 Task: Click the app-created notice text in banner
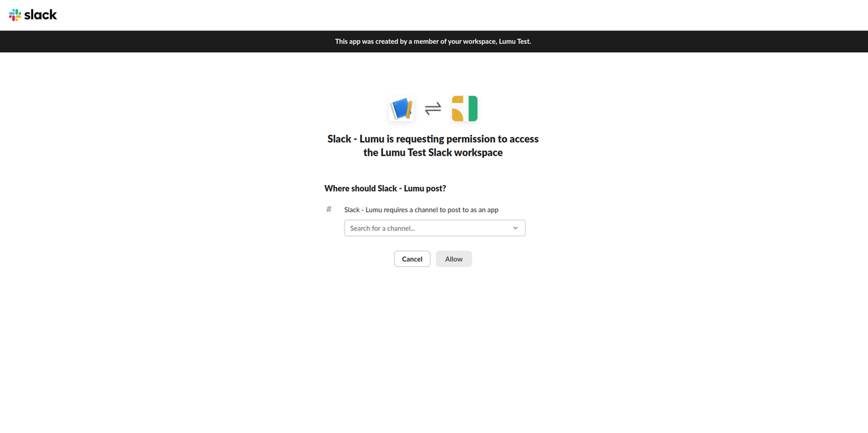pyautogui.click(x=433, y=41)
